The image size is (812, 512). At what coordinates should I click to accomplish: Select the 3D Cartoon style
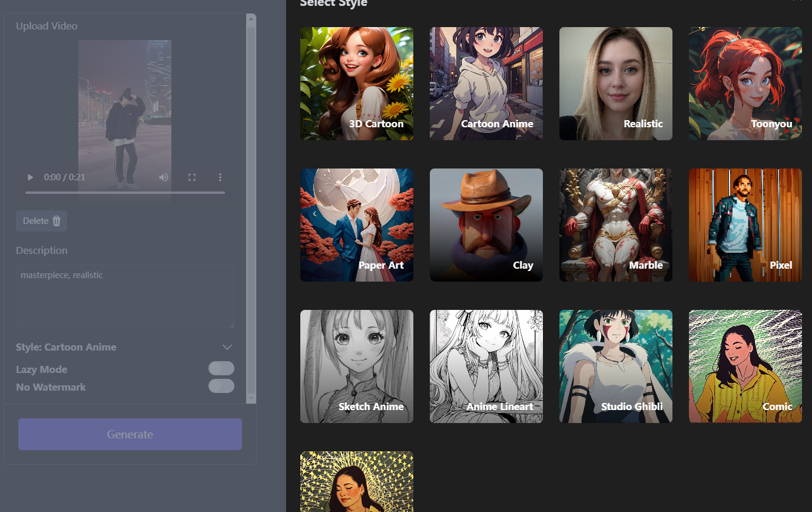pos(357,84)
